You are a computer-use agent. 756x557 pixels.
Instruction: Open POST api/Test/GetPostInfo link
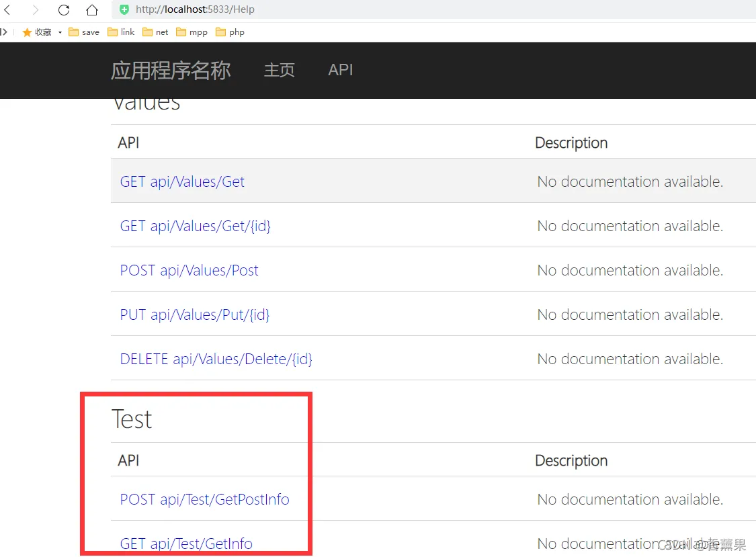[204, 500]
